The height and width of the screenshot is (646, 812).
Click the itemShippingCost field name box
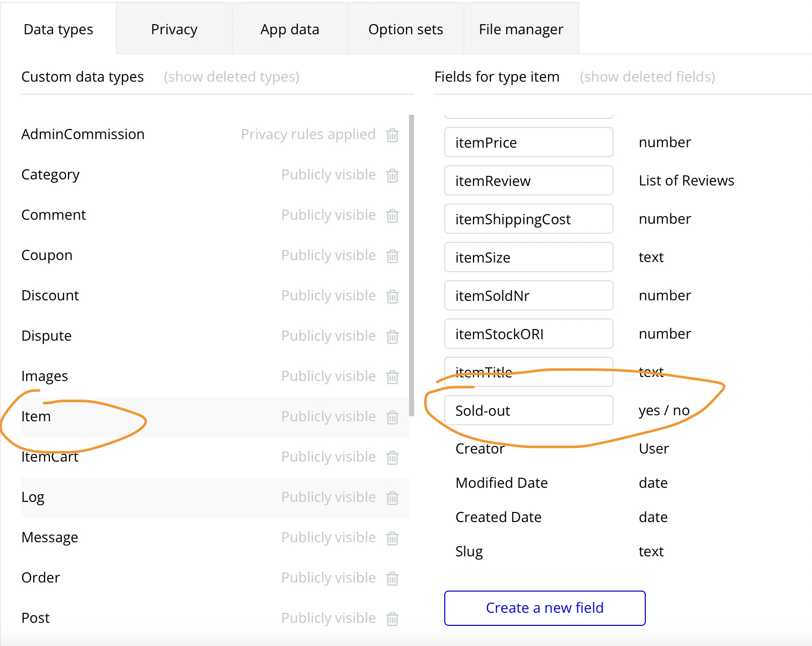coord(528,219)
